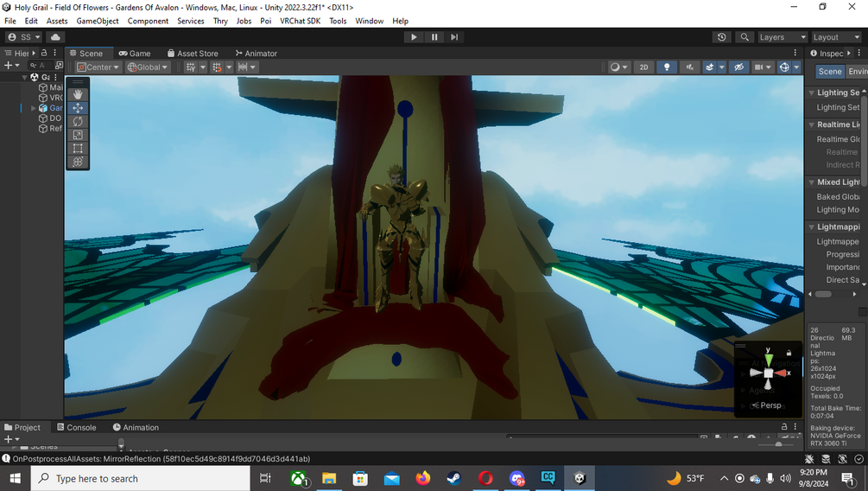Open the Global rotation dropdown

click(x=147, y=67)
